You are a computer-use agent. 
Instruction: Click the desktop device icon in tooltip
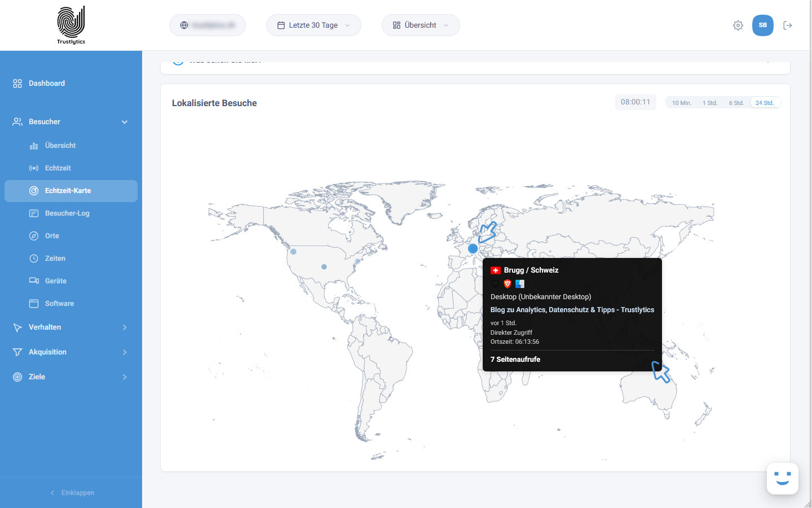(x=495, y=284)
